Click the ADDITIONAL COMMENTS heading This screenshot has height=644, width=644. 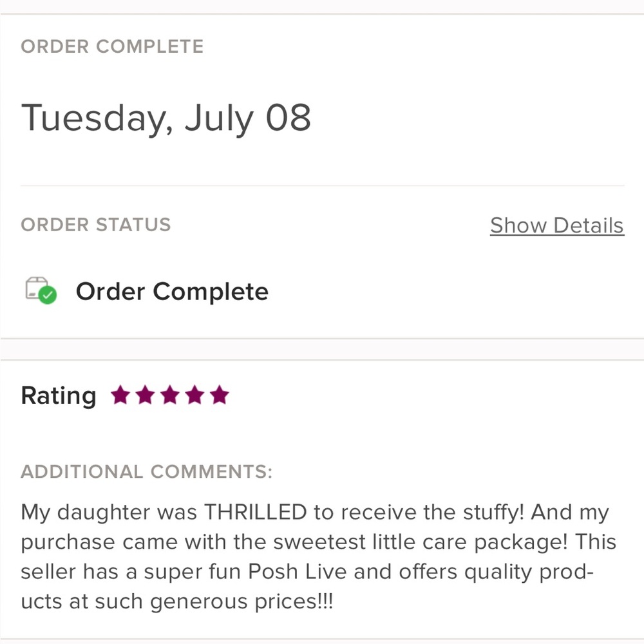(x=147, y=472)
